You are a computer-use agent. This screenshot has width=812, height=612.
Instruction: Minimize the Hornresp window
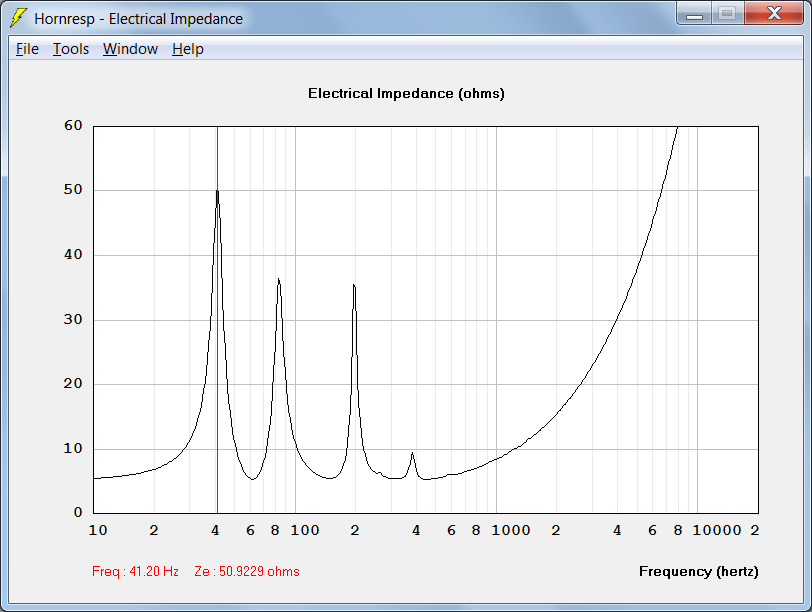tap(694, 13)
